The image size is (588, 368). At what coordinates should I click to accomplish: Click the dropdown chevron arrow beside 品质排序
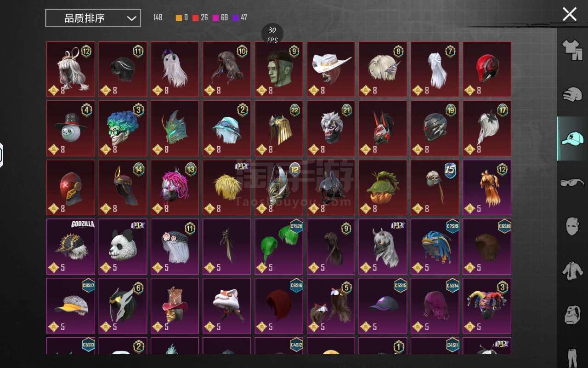(131, 18)
